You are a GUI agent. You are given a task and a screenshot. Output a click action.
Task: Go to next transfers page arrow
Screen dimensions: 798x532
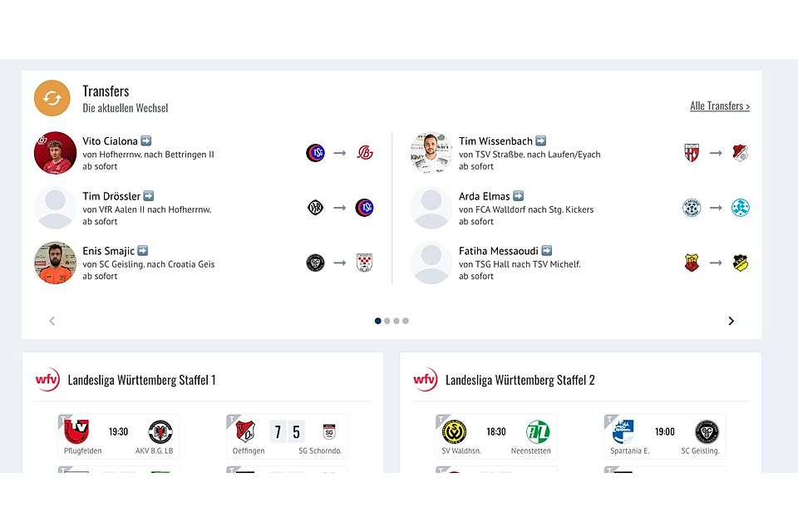[x=731, y=321]
